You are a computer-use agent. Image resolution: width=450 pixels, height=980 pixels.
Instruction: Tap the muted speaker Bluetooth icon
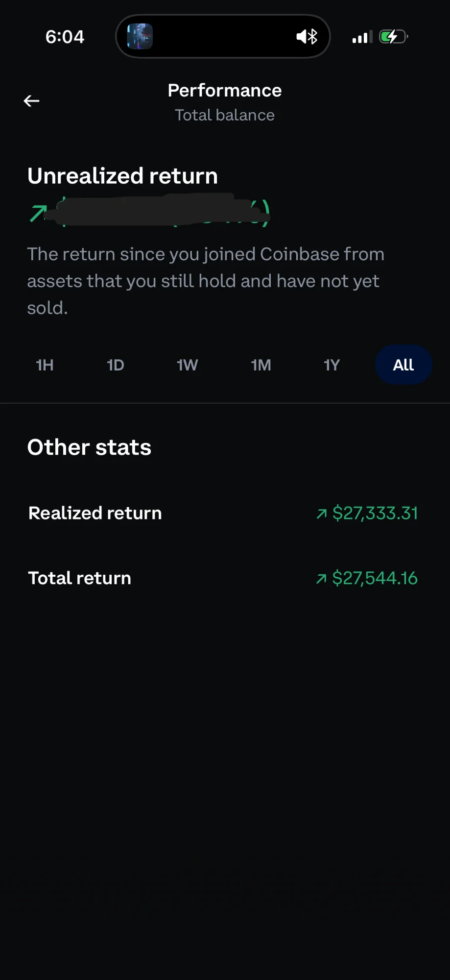tap(307, 36)
